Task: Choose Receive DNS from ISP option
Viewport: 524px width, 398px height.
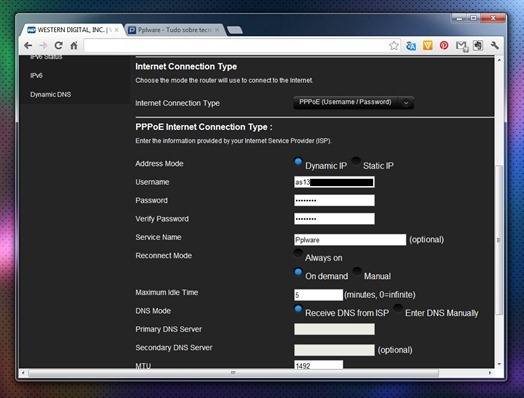Action: (x=298, y=308)
